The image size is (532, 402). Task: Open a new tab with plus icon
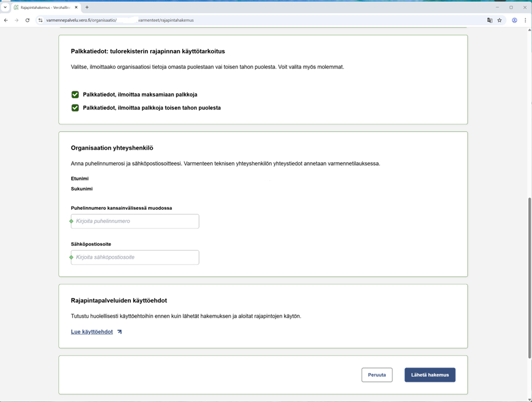(x=87, y=8)
